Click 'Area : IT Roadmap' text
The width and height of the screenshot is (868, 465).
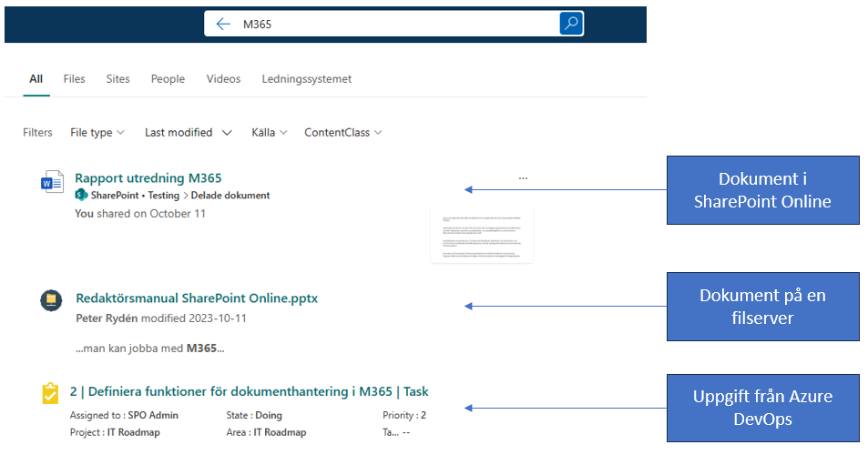pos(266,432)
